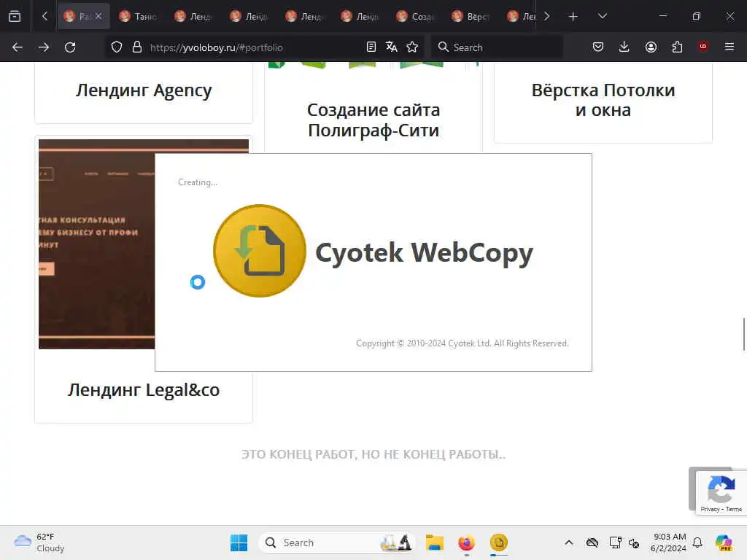Open the notifications bell
The width and height of the screenshot is (747, 560).
[x=697, y=542]
